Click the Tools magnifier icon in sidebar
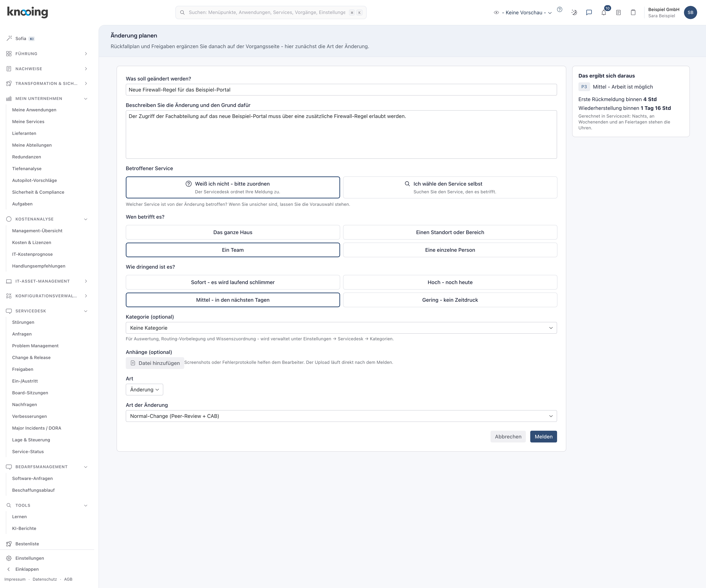This screenshot has height=588, width=706. [9, 505]
